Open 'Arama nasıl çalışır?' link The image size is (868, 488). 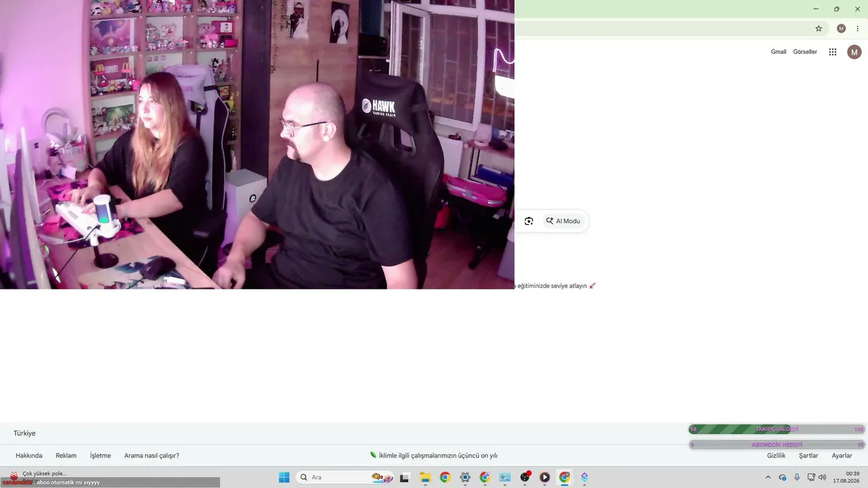click(x=152, y=455)
